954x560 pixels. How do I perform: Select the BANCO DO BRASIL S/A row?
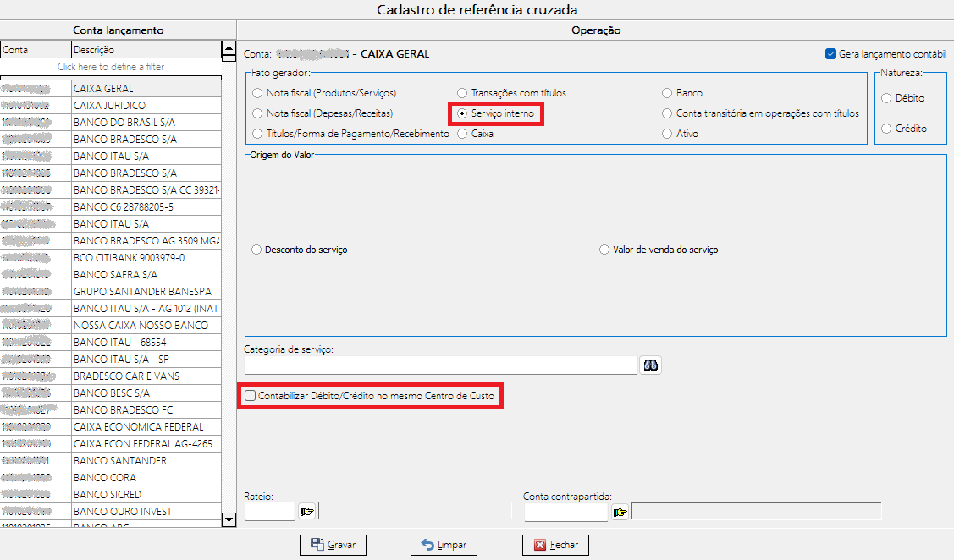[x=111, y=123]
